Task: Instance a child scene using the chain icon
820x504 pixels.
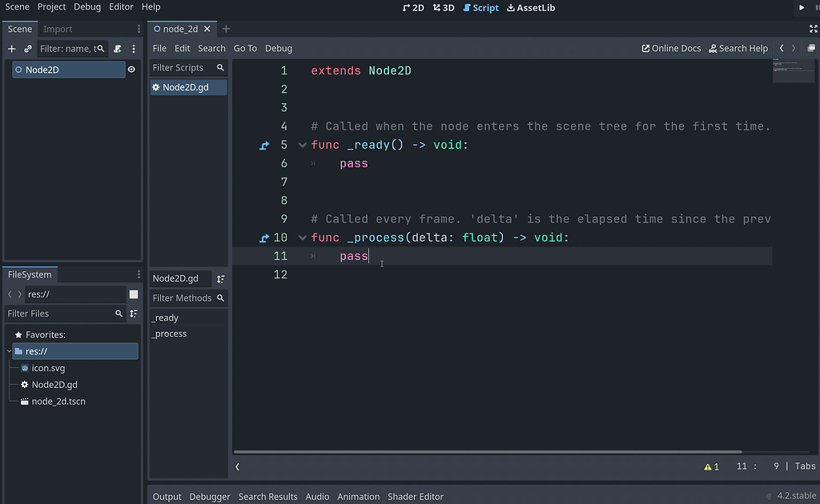Action: (26, 49)
